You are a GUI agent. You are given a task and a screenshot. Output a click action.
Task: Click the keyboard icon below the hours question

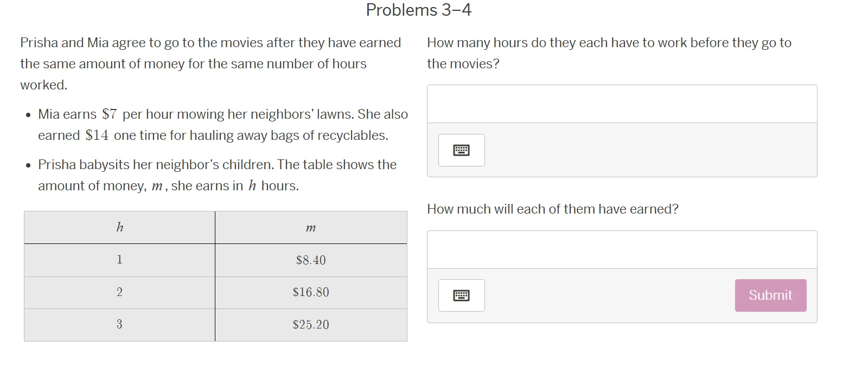coord(461,150)
